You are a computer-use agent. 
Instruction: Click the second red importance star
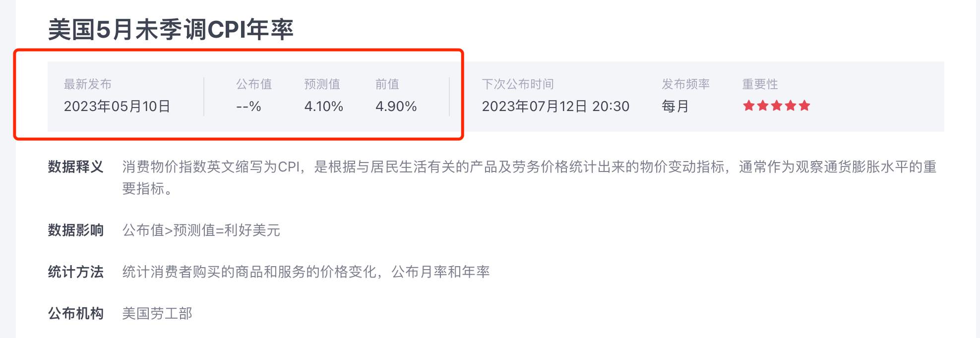coord(763,106)
